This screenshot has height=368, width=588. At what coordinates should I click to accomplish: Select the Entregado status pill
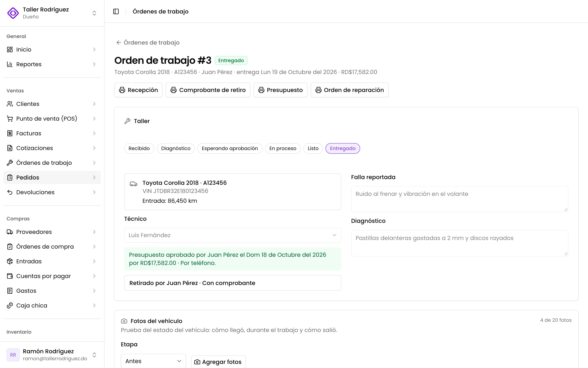click(x=343, y=148)
